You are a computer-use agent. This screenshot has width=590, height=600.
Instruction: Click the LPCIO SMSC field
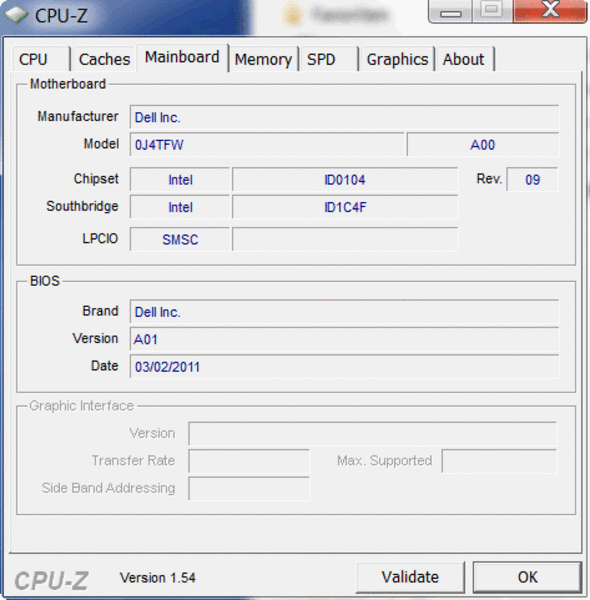tap(180, 240)
